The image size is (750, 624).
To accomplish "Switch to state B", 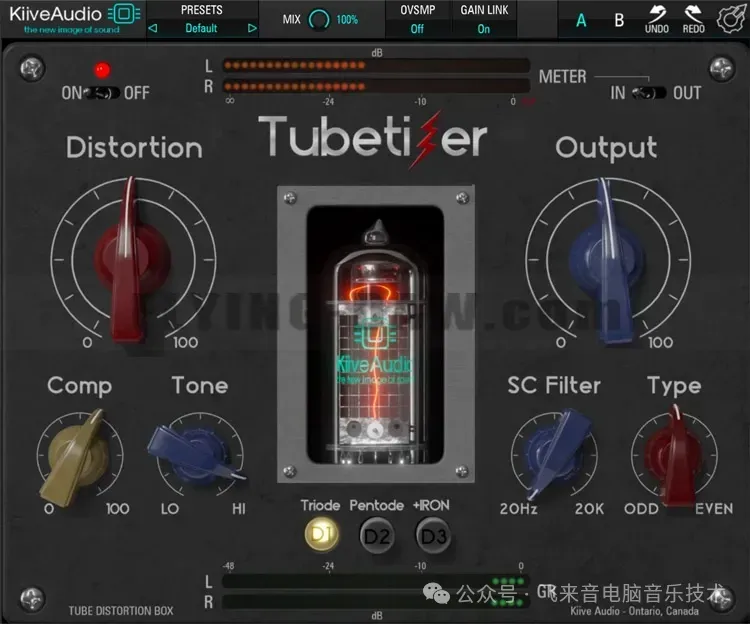I will point(619,20).
